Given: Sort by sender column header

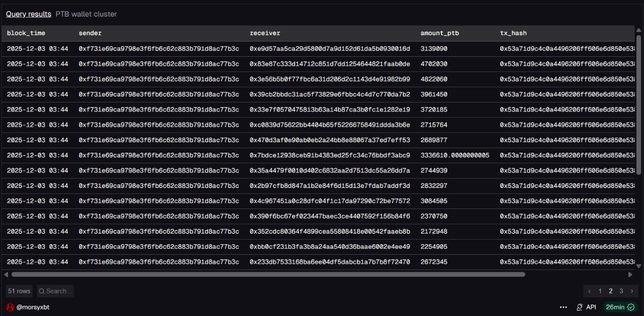Looking at the screenshot, I should (x=90, y=33).
